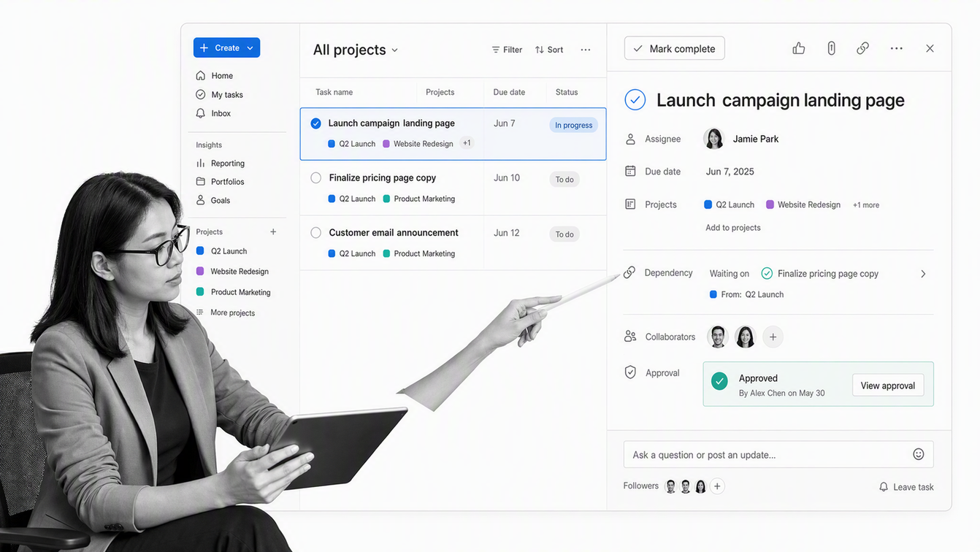
Task: Click the Portfolios folder icon
Action: tap(200, 181)
